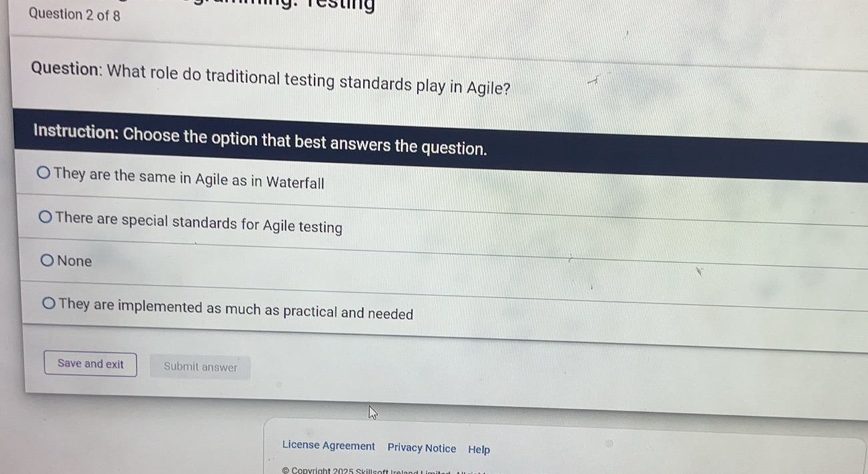
Task: Open the Privacy Notice link
Action: (422, 448)
